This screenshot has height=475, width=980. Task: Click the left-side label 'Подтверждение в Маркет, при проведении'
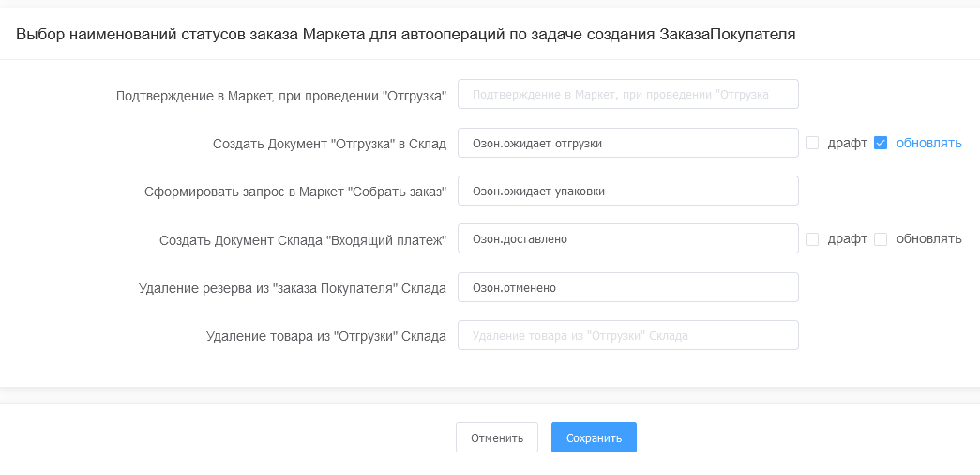tap(281, 96)
